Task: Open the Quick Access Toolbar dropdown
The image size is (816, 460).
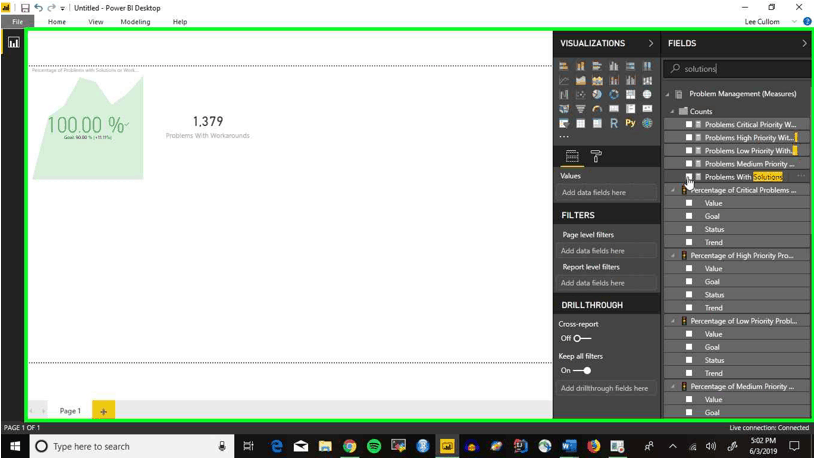Action: (62, 8)
